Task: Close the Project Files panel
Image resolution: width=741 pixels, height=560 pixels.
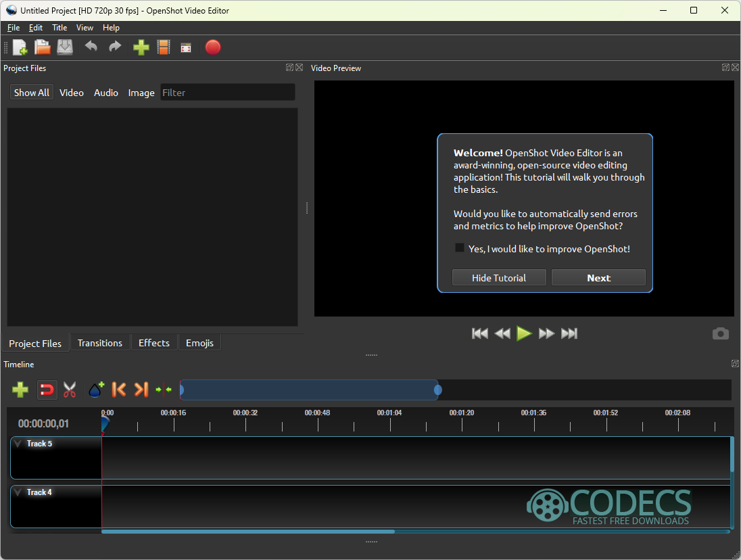Action: (299, 68)
